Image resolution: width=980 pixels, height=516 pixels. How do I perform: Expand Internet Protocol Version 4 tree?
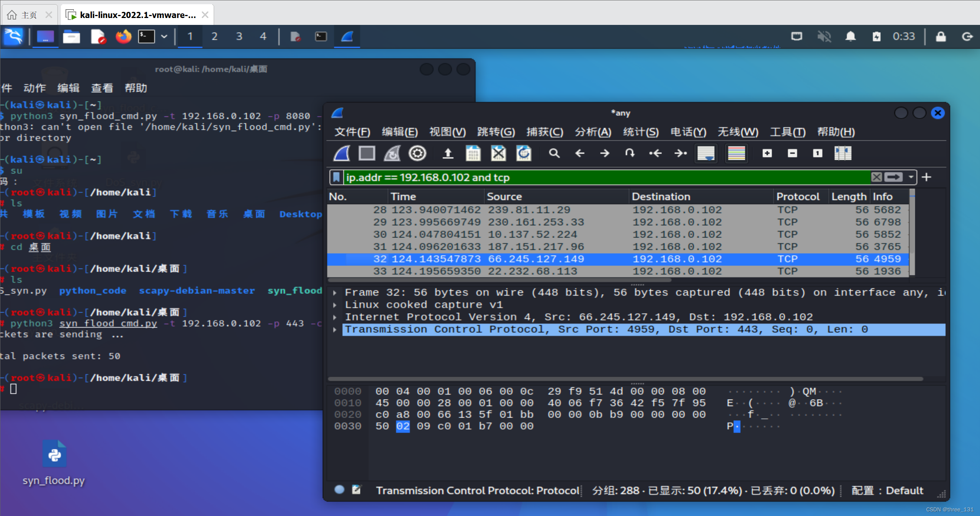(x=335, y=317)
